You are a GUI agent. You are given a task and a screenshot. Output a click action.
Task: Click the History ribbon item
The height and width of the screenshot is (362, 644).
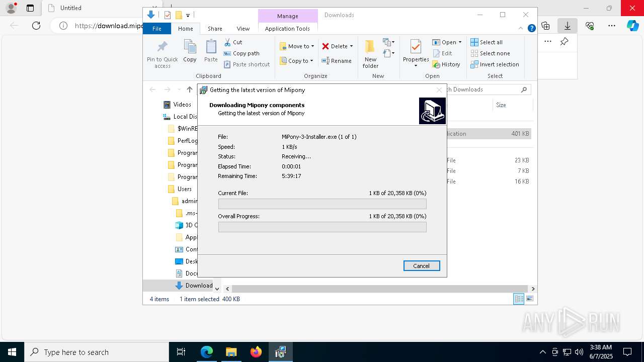pyautogui.click(x=446, y=64)
